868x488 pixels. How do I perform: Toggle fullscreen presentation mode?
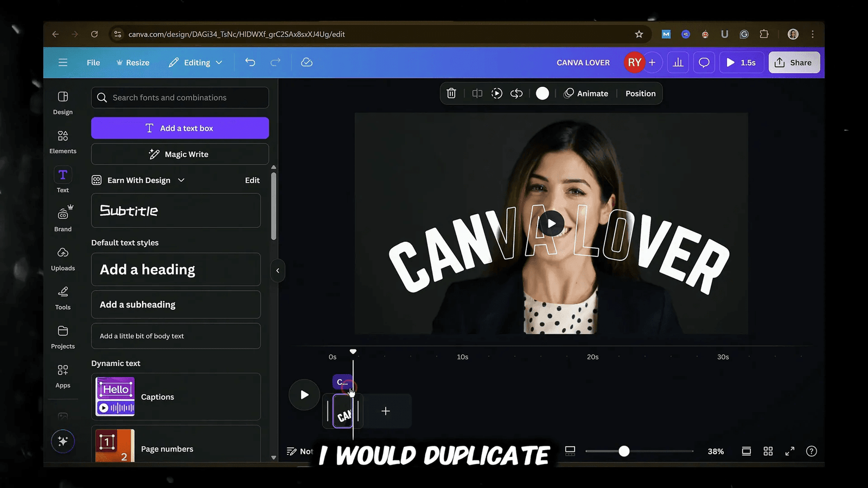coord(789,451)
